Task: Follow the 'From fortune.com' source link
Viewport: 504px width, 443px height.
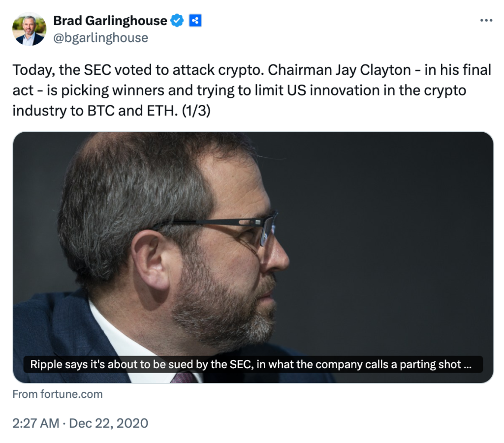Action: (58, 394)
